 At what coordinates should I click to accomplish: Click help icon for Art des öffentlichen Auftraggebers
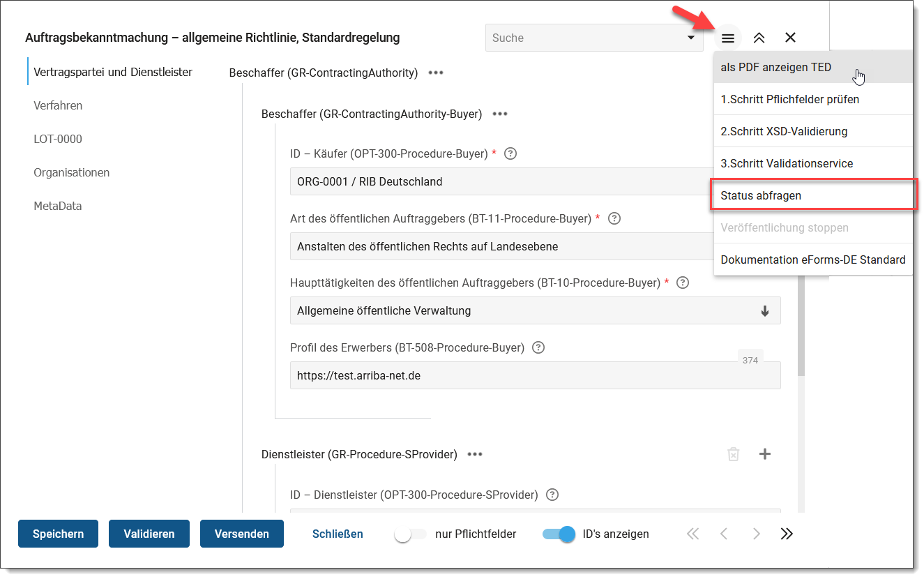[x=614, y=218]
